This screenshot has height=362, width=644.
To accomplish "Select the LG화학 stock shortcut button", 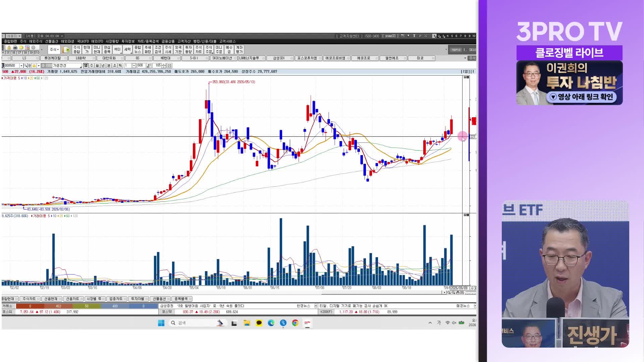I will point(83,58).
